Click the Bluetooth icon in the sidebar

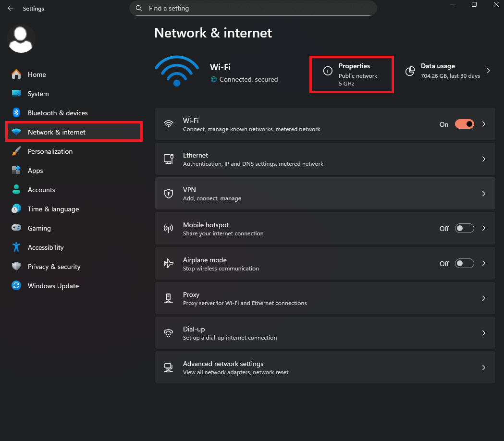pyautogui.click(x=16, y=113)
